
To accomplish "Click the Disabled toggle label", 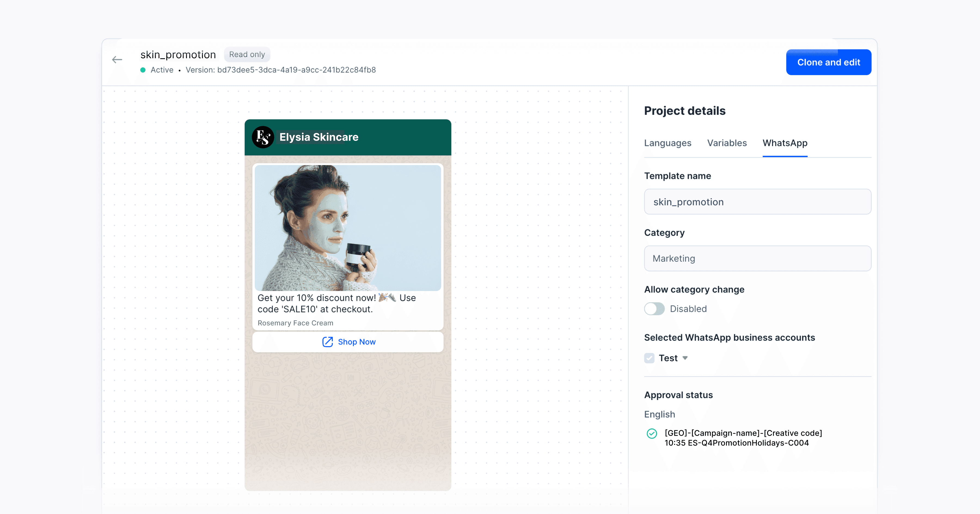I will point(688,309).
